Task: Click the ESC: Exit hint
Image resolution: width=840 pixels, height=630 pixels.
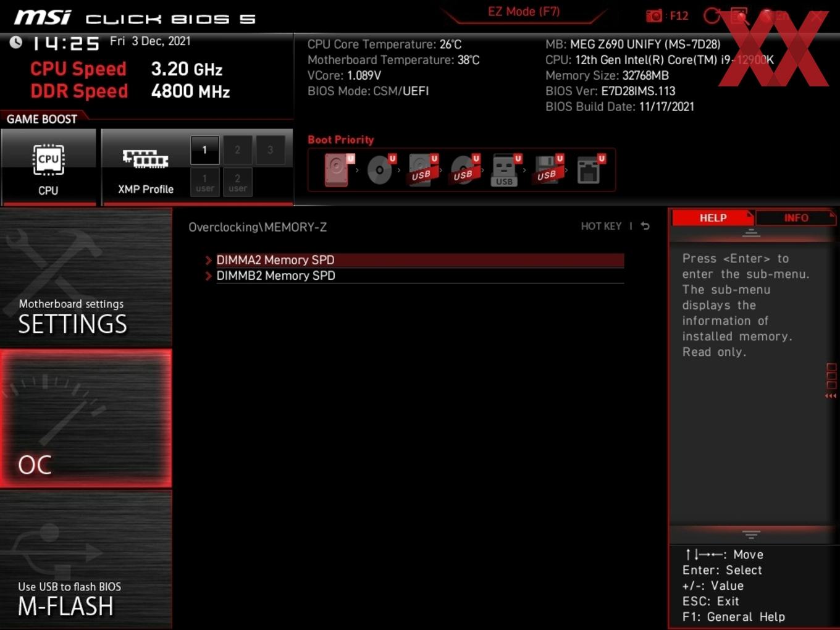Action: click(711, 601)
